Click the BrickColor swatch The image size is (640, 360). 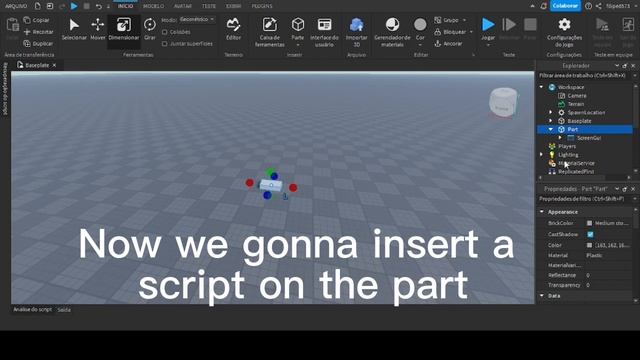(x=589, y=223)
